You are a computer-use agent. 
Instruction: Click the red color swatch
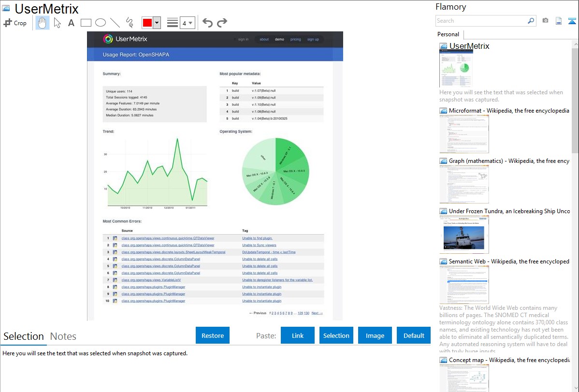click(x=147, y=23)
